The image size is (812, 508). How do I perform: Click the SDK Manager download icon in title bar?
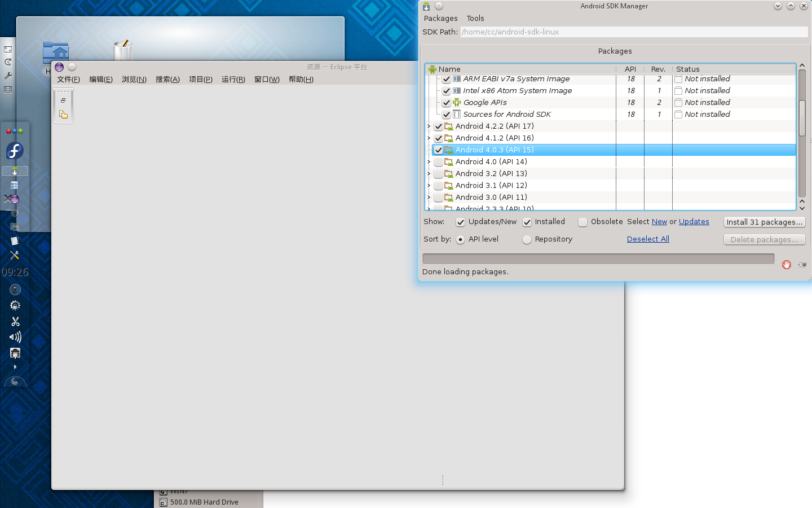pyautogui.click(x=426, y=6)
